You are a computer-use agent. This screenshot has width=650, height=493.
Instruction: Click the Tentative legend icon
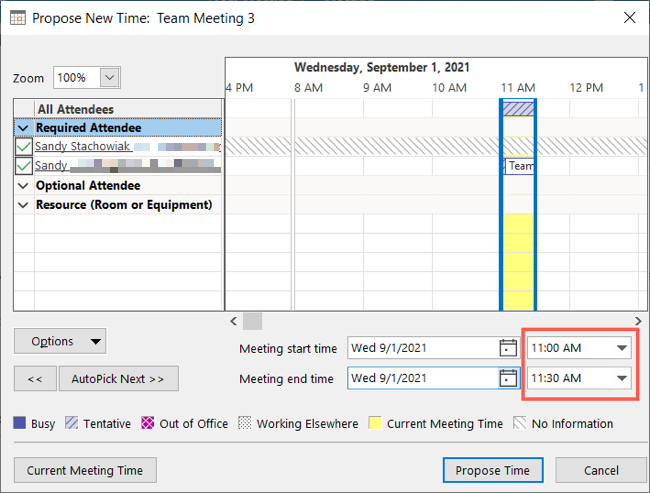[x=71, y=424]
